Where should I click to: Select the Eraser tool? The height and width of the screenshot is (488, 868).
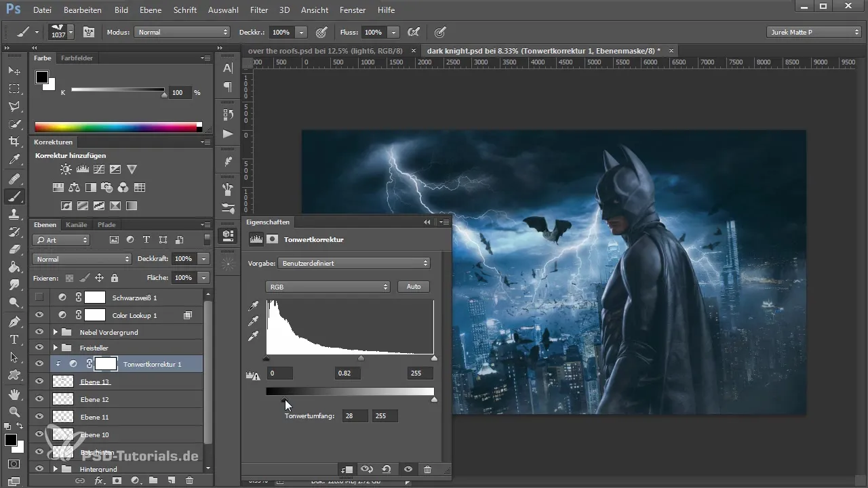(x=14, y=249)
